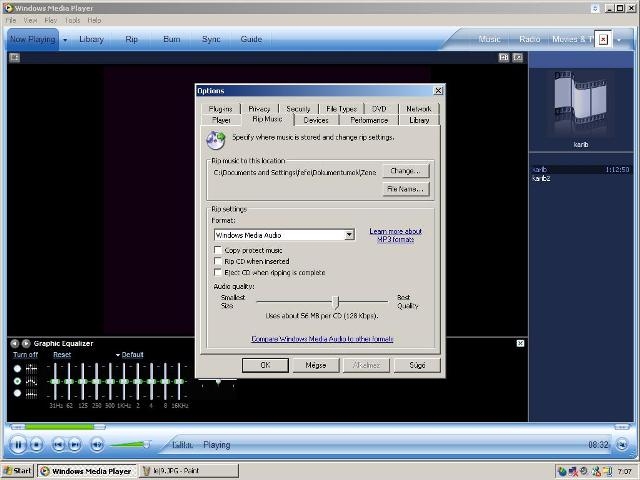Skip to the previous track
Viewport: 640px width, 480px height.
pyautogui.click(x=58, y=444)
